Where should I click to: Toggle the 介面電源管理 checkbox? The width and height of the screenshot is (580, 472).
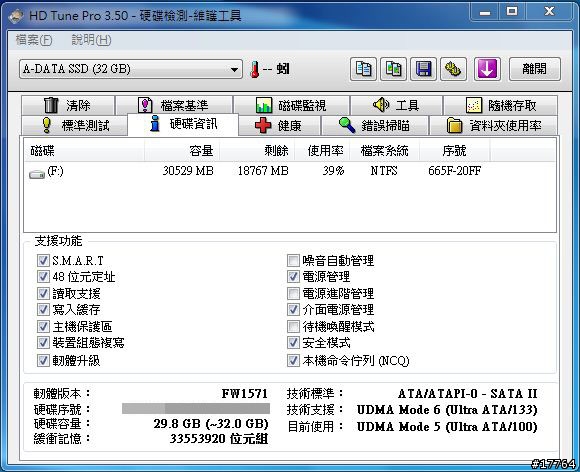(293, 310)
